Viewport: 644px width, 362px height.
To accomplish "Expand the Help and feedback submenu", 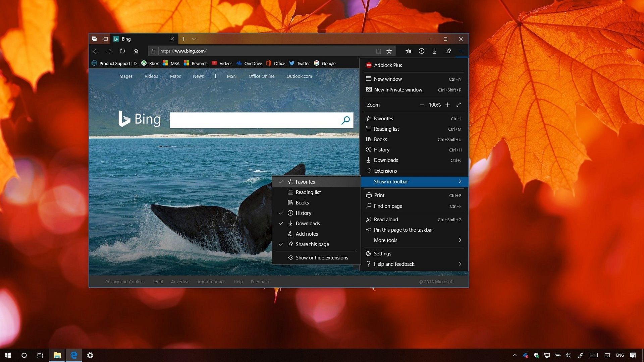I will [394, 264].
